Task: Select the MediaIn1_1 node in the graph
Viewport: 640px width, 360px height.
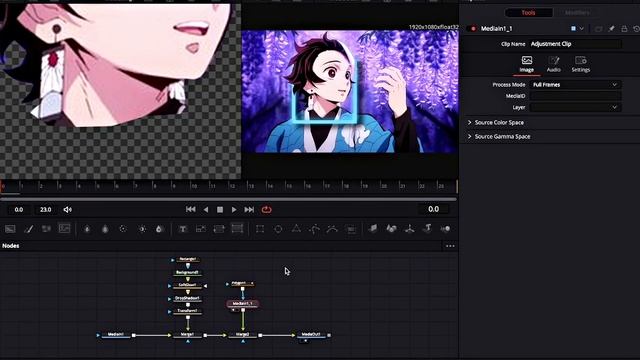Action: click(243, 304)
